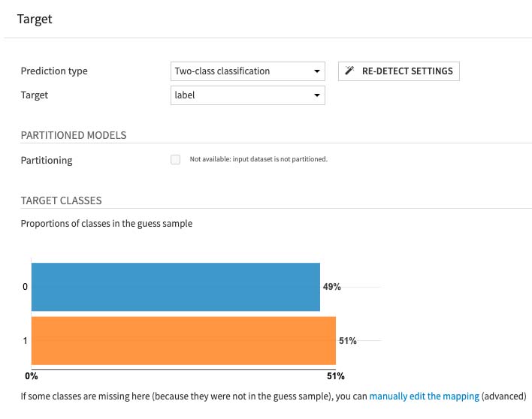The image size is (532, 419).
Task: Click the class '0' axis label
Action: point(25,287)
